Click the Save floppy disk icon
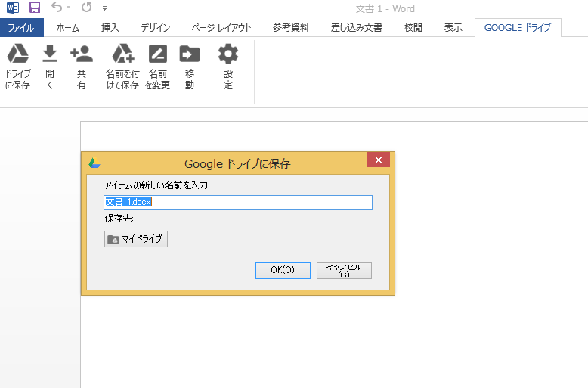 pos(35,8)
